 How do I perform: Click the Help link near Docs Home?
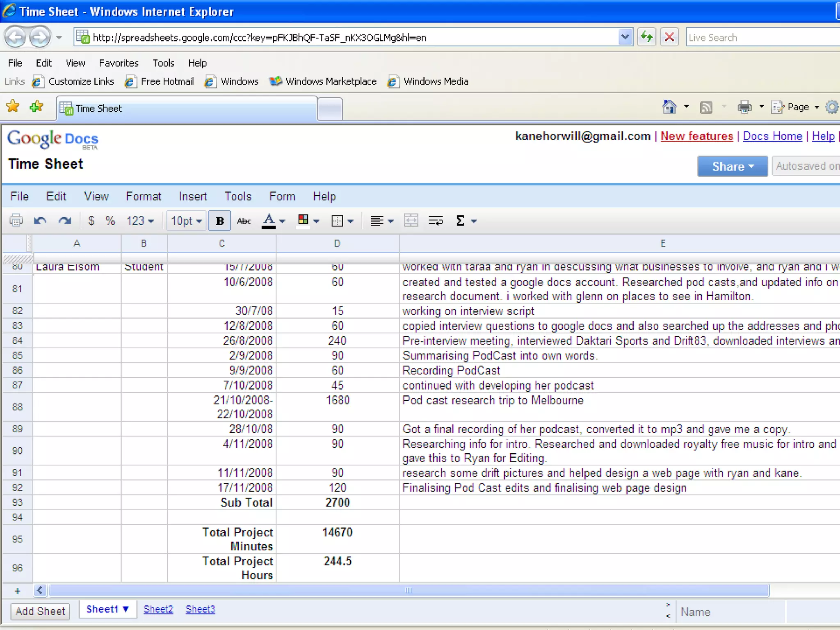823,136
